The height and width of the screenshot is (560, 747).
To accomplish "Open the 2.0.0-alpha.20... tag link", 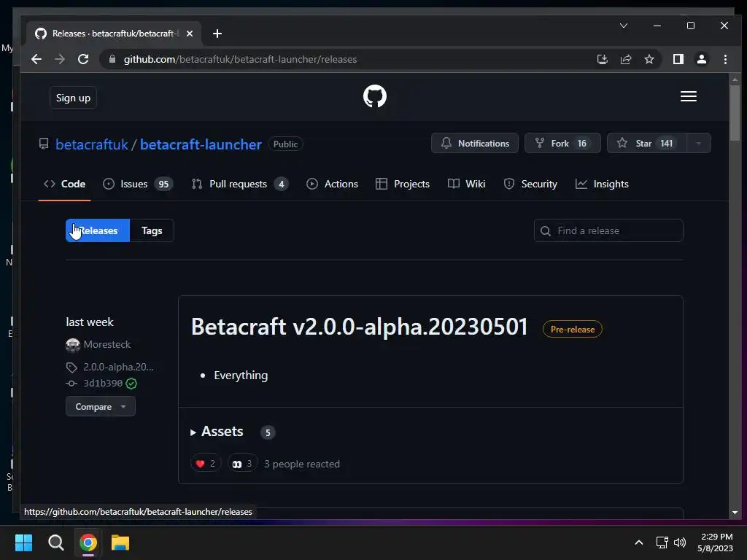I will 118,367.
